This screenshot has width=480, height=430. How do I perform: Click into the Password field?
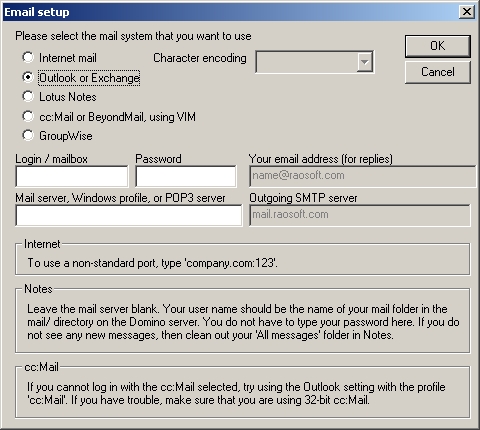pos(186,176)
